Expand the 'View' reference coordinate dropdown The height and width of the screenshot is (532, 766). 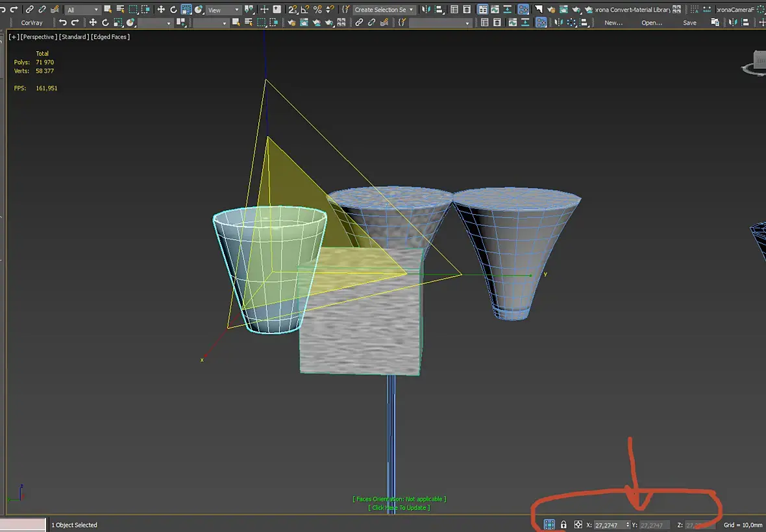pyautogui.click(x=223, y=10)
